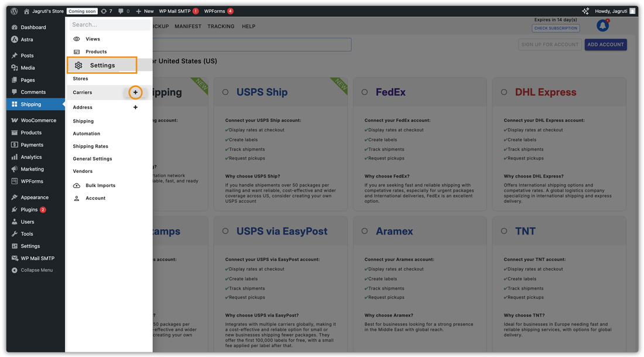The height and width of the screenshot is (357, 644).
Task: Open the Howdy, Jagruti user menu
Action: pos(615,11)
